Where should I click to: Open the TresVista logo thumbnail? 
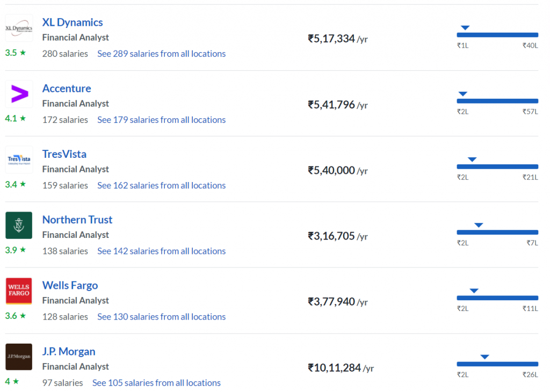point(19,159)
